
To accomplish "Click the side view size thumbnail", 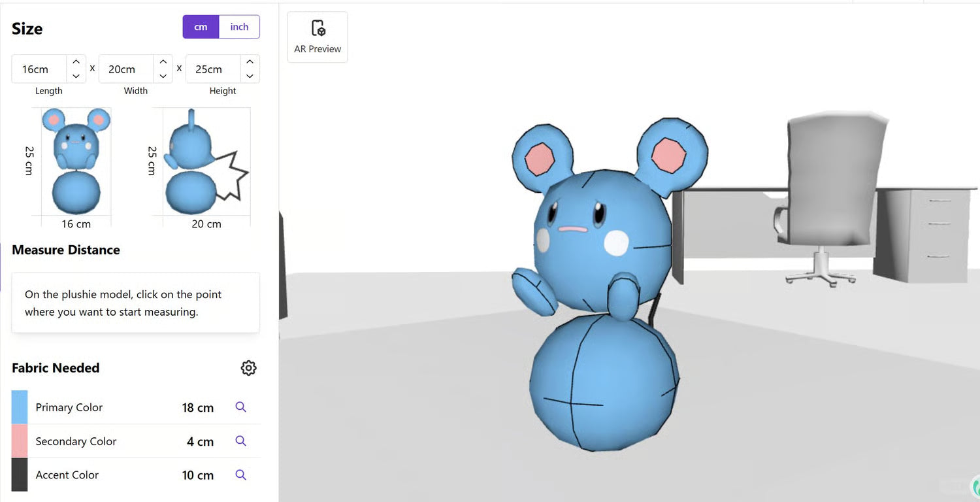I will pos(206,161).
